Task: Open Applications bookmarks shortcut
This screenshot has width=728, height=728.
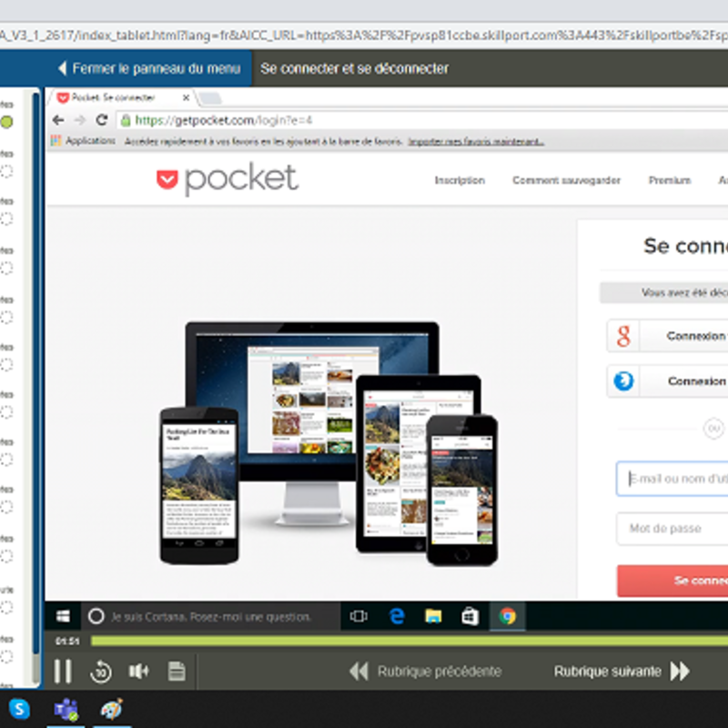Action: pos(83,141)
